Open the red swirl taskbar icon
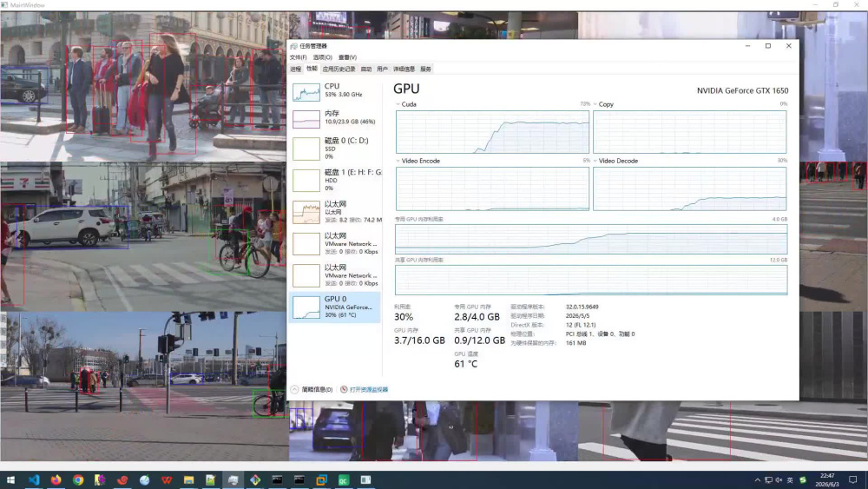This screenshot has height=489, width=868. pos(122,479)
